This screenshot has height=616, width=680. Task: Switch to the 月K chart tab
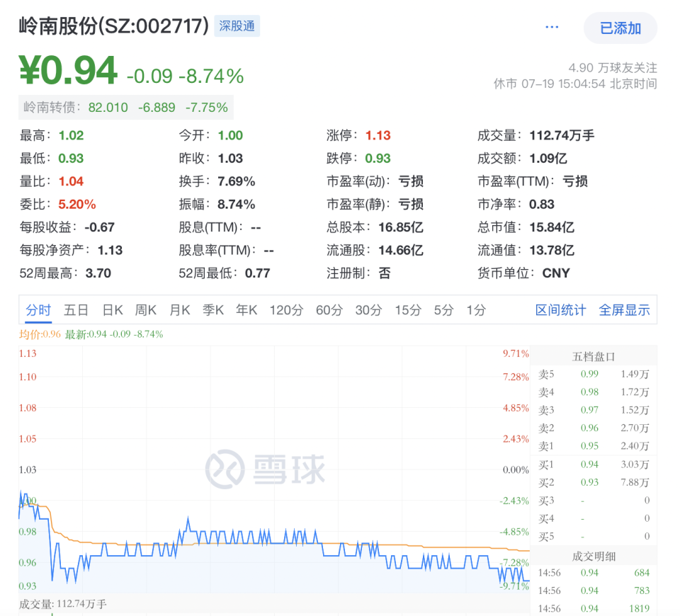(x=179, y=310)
